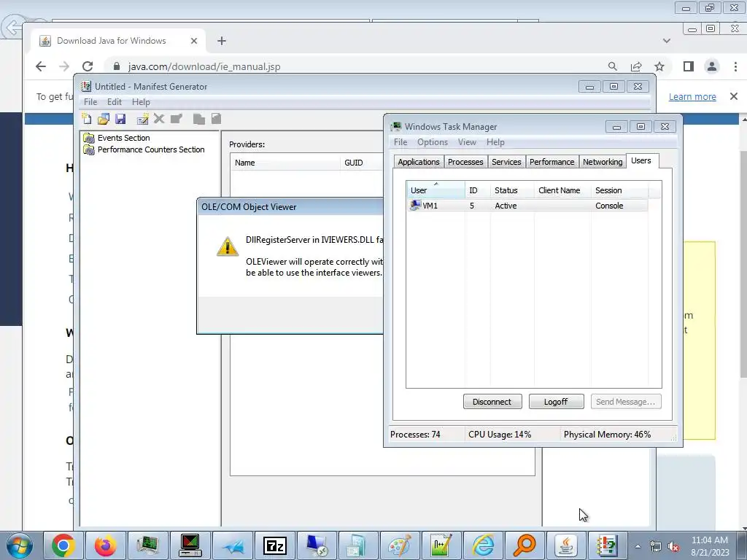Sort by the Status column header
Screen dimensions: 747x560
pos(512,190)
